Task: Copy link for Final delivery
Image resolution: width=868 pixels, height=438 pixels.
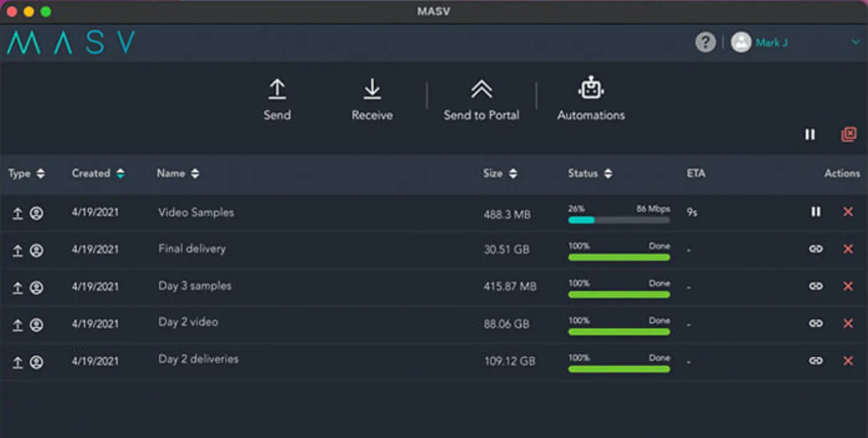Action: click(x=816, y=249)
